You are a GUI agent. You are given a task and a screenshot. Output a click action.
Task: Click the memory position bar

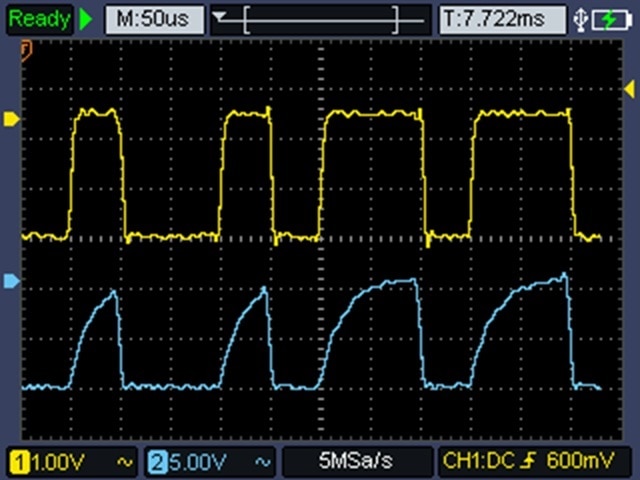(x=320, y=20)
